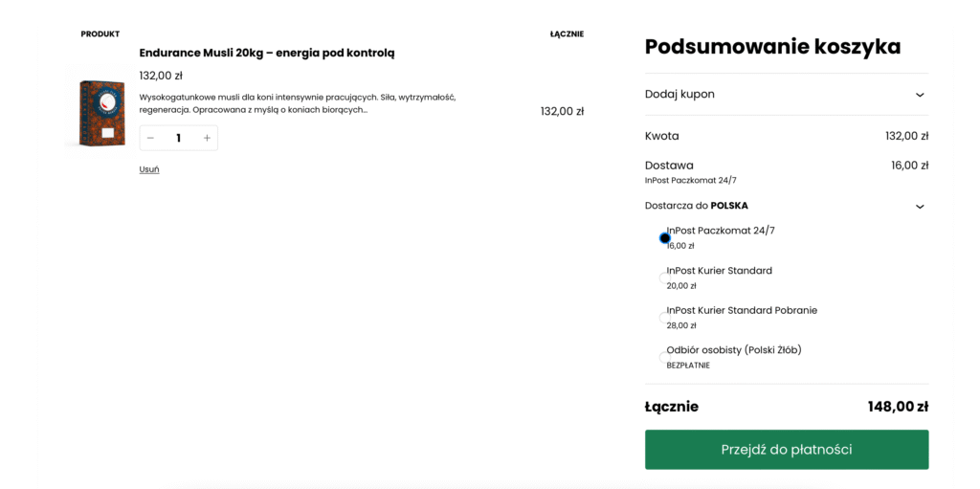The image size is (980, 489).
Task: Remove item using the Usuń link
Action: (149, 169)
